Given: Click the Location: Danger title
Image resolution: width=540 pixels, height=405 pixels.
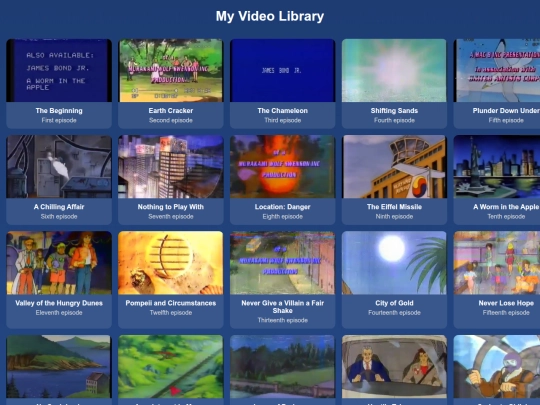Looking at the screenshot, I should pyautogui.click(x=282, y=207).
